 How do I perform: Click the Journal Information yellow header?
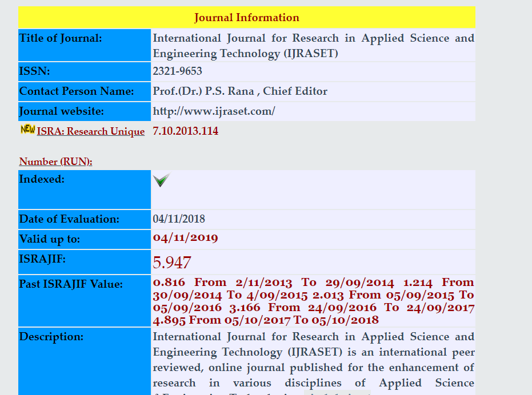pyautogui.click(x=246, y=18)
